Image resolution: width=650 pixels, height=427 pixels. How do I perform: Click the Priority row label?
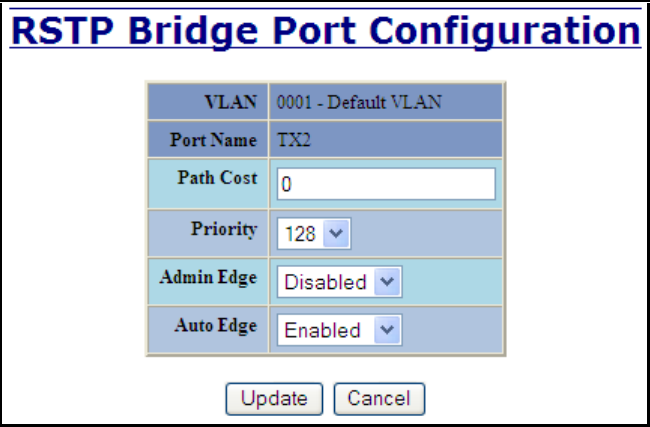225,229
